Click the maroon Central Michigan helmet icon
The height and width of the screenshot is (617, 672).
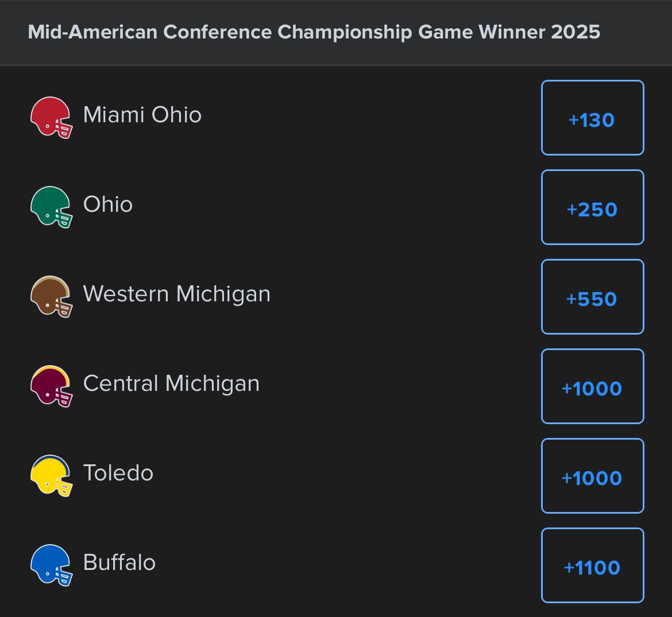click(x=51, y=386)
